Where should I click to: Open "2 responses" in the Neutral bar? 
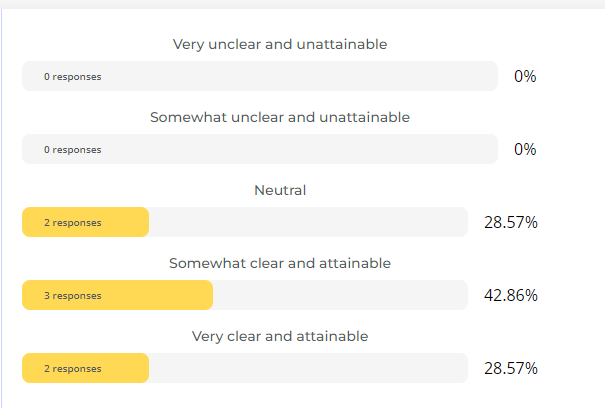click(x=72, y=223)
